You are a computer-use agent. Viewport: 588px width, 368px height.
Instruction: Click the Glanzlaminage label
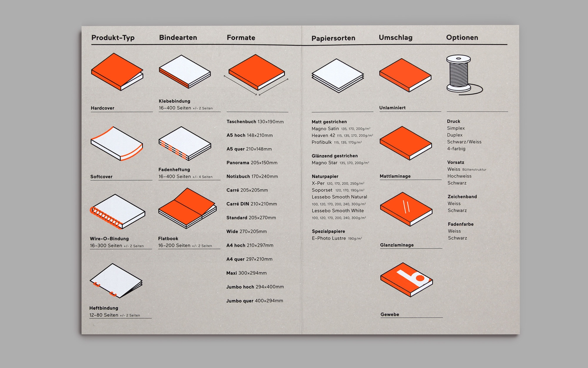[397, 245]
